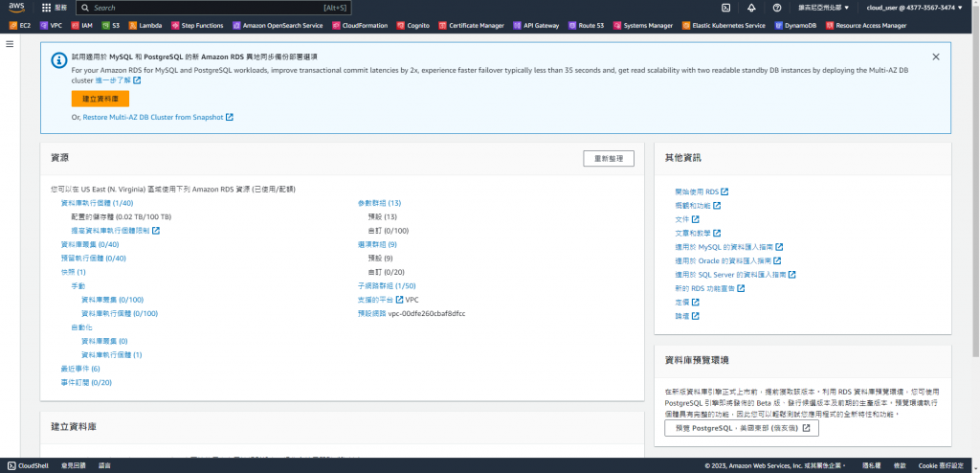Open the 文件 documentation link
The height and width of the screenshot is (473, 980).
[686, 219]
